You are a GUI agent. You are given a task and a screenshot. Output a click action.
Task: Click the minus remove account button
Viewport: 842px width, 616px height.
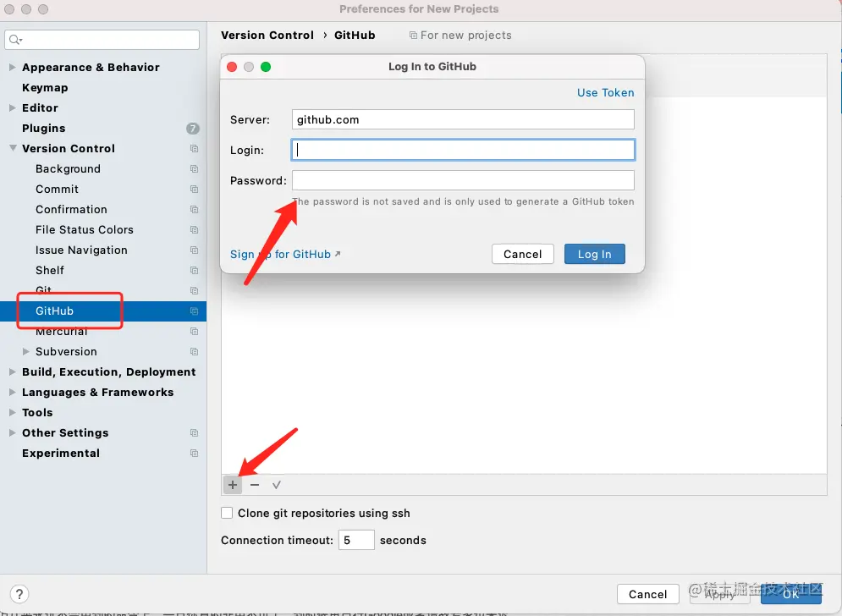click(255, 485)
